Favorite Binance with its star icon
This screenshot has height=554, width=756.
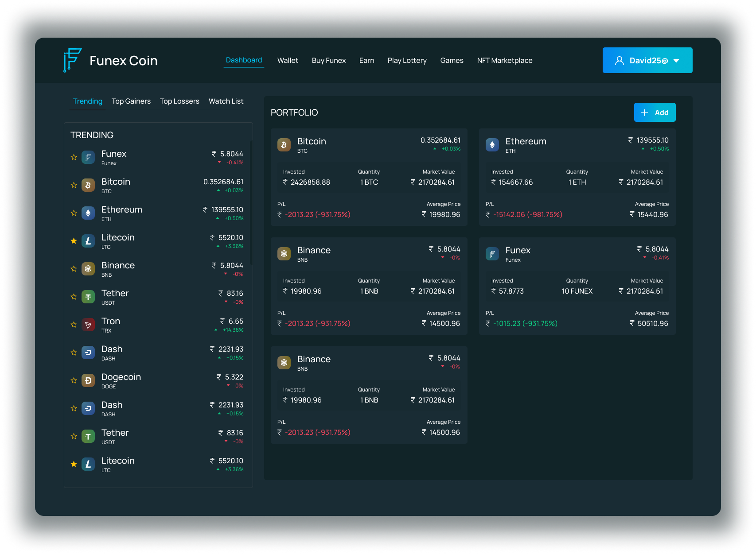74,269
